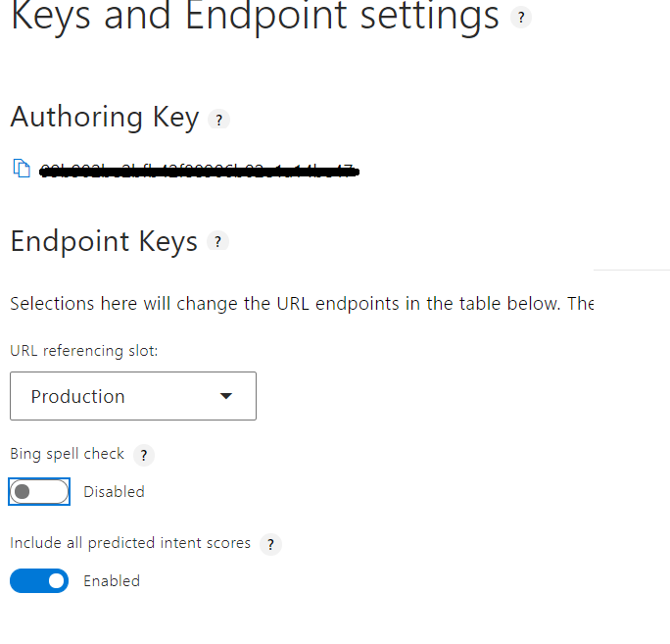Click the Bing spell check label text
The height and width of the screenshot is (644, 670).
[x=68, y=454]
